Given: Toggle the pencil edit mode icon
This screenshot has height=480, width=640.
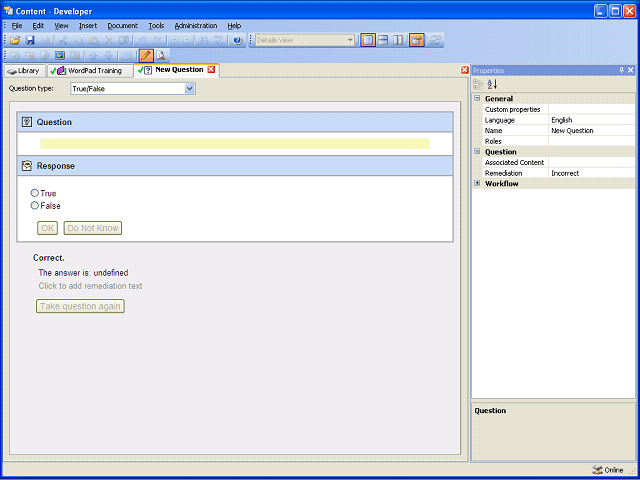Looking at the screenshot, I should click(x=146, y=55).
